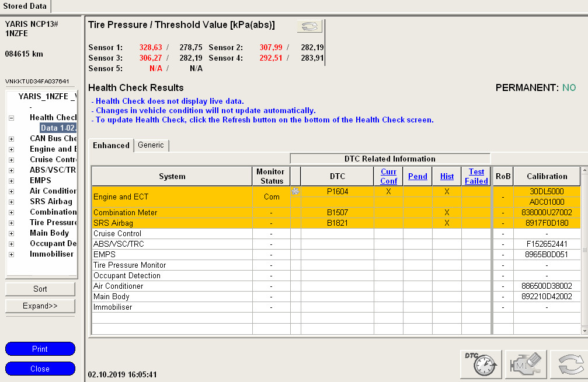Switch to the Generic tab
The image size is (588, 382).
[x=151, y=145]
